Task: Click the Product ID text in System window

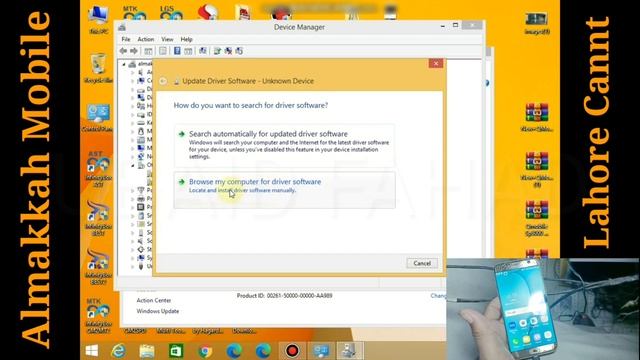Action: 284,296
